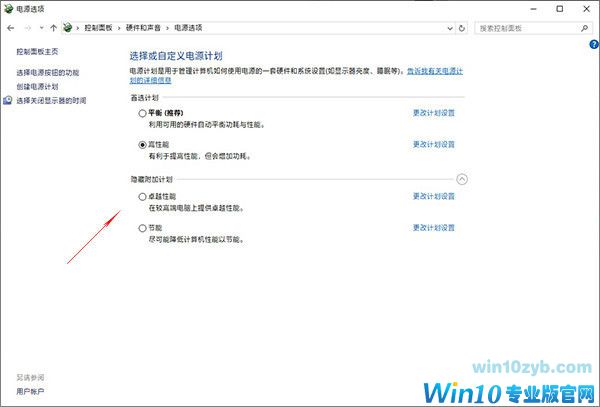Image resolution: width=600 pixels, height=407 pixels.
Task: Maximize the Power Options window
Action: pyautogui.click(x=559, y=8)
